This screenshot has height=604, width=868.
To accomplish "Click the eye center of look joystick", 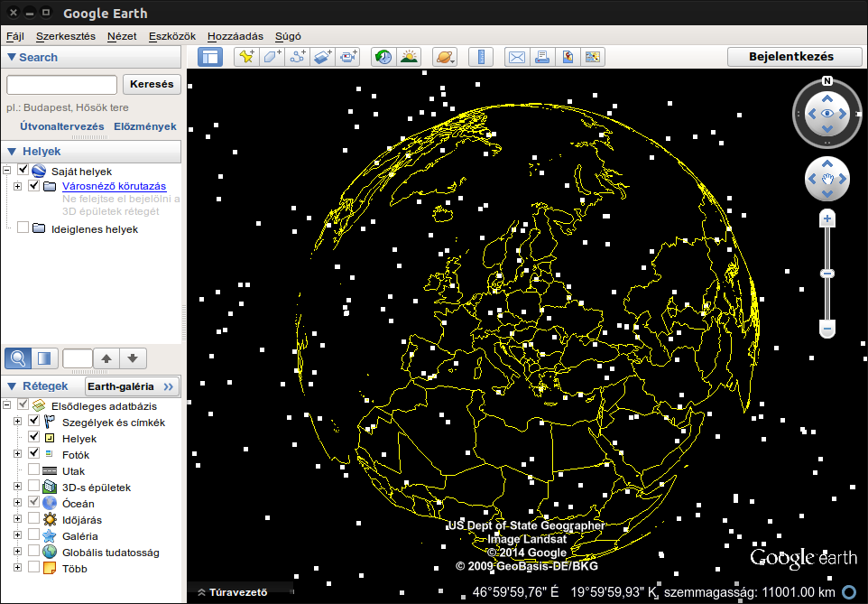I will pyautogui.click(x=827, y=114).
